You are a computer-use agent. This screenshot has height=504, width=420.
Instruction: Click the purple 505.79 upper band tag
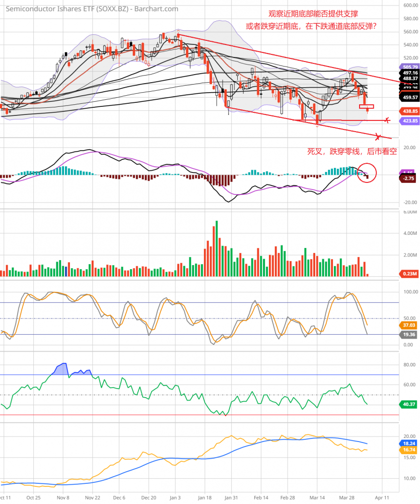coord(408,67)
